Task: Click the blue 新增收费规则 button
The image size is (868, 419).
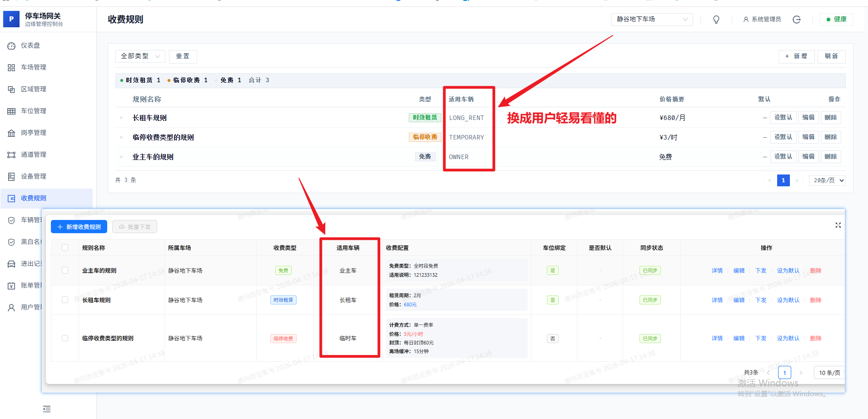Action: 79,227
